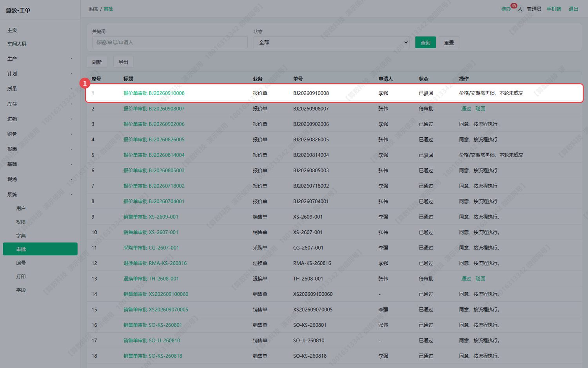Click the 重置 button

click(x=449, y=43)
